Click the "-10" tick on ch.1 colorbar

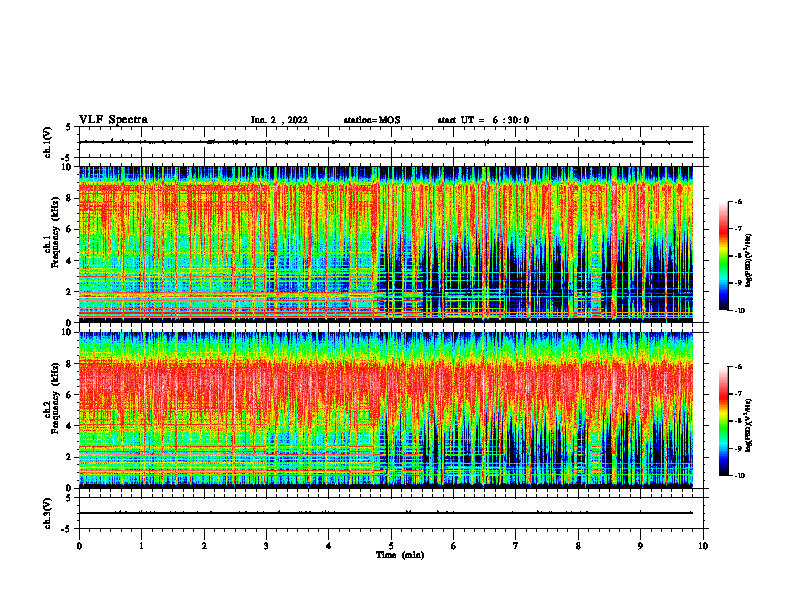tap(740, 311)
